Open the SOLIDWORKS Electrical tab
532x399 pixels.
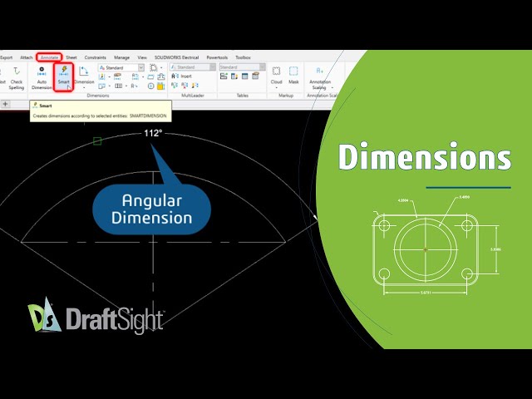[x=177, y=57]
